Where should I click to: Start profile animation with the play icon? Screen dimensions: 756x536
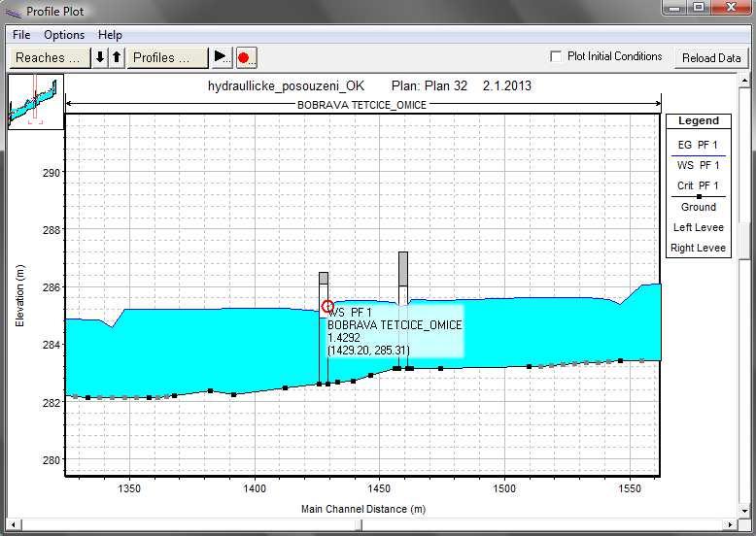(222, 57)
